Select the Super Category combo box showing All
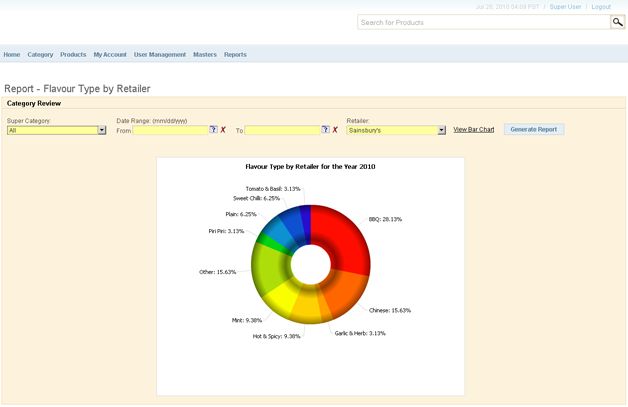 [x=56, y=130]
